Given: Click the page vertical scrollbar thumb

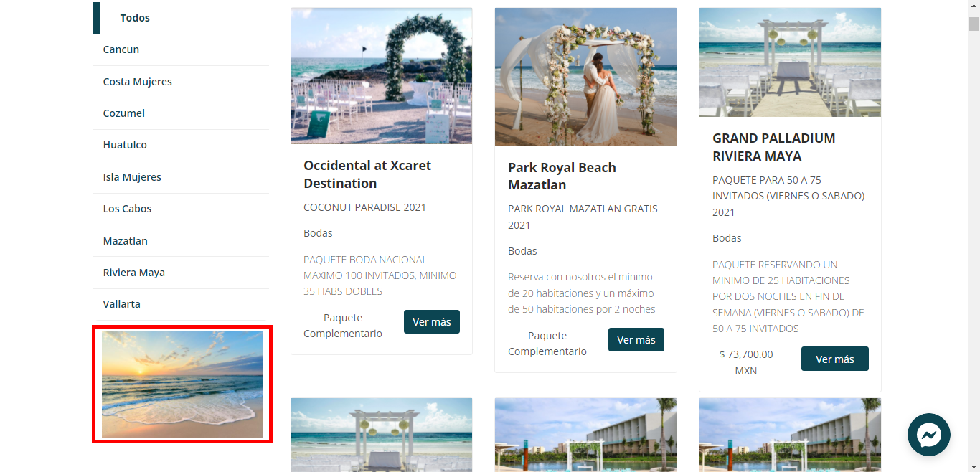Looking at the screenshot, I should (974, 24).
